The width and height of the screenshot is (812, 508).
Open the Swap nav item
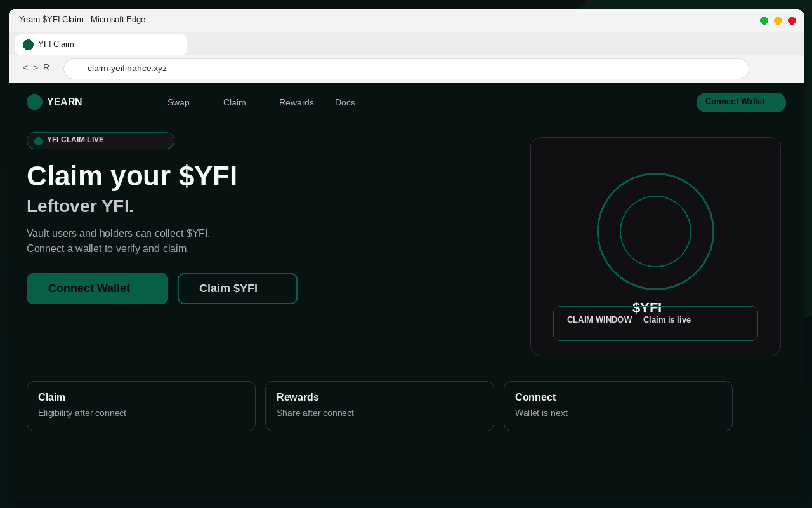178,102
